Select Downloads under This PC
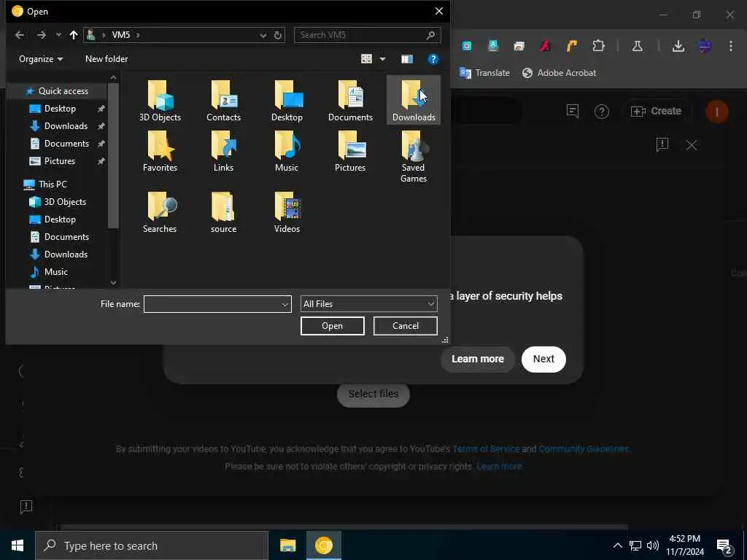Screen dimensions: 747x560 [66, 254]
